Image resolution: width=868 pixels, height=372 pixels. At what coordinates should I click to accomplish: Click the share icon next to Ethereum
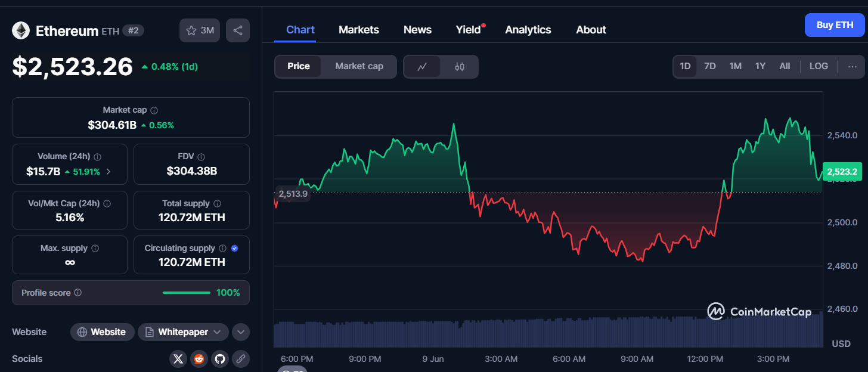click(237, 30)
